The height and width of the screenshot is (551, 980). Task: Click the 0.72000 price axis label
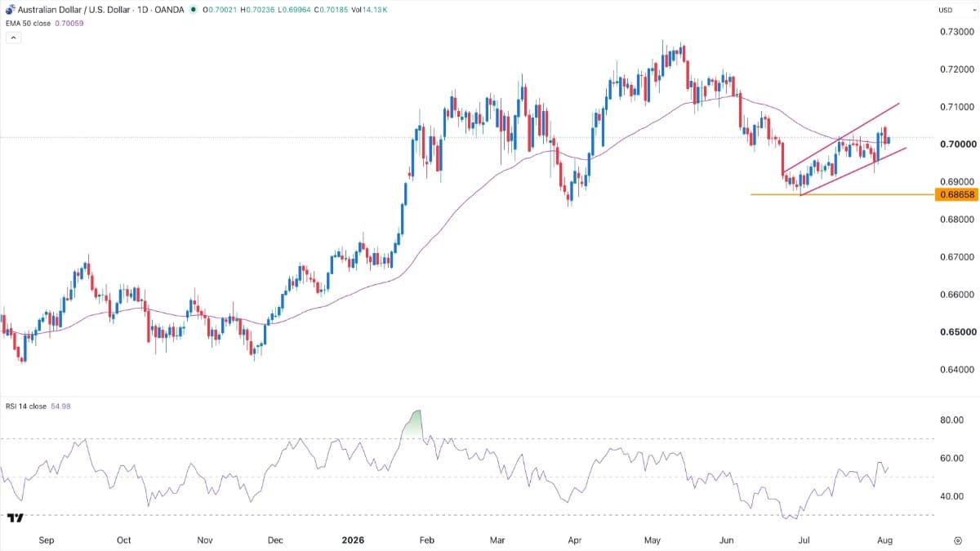[x=957, y=69]
